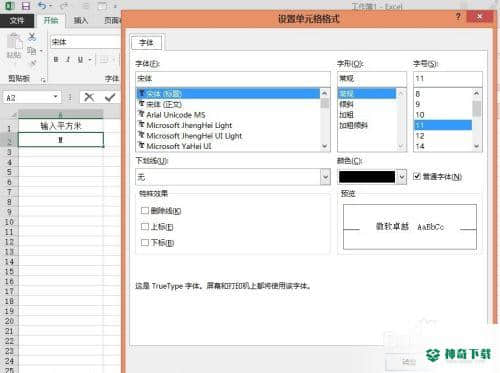
Task: Click the Save icon in Excel toolbar
Action: point(25,6)
